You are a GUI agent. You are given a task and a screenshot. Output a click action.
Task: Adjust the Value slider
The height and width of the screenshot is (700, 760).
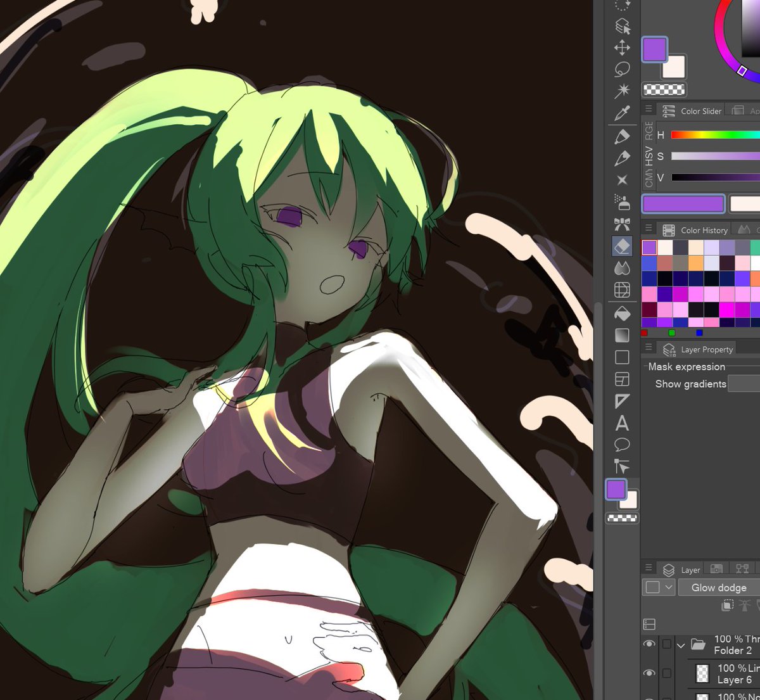[716, 177]
